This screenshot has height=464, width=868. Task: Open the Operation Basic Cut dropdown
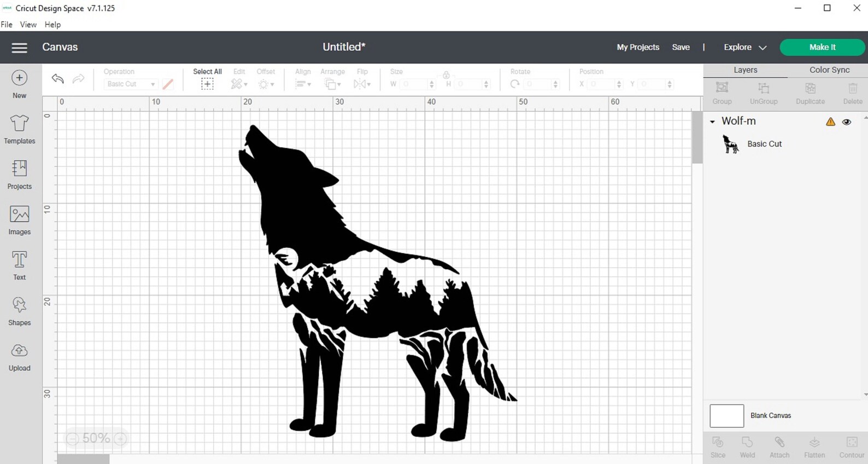click(x=130, y=84)
